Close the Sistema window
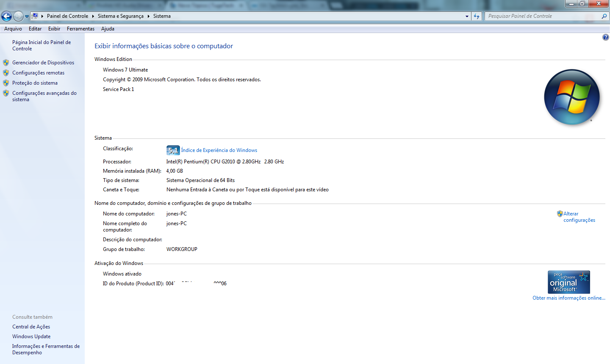610x364 pixels. click(599, 4)
